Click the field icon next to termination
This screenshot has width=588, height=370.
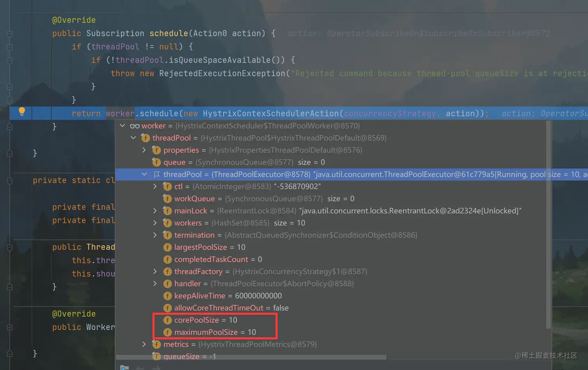tap(167, 235)
